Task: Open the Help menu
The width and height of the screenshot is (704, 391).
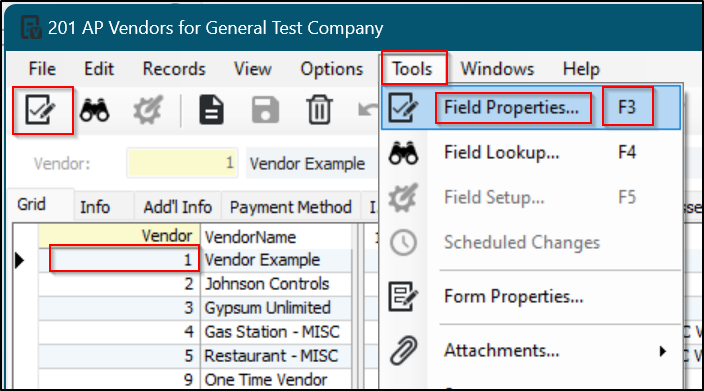Action: [581, 69]
